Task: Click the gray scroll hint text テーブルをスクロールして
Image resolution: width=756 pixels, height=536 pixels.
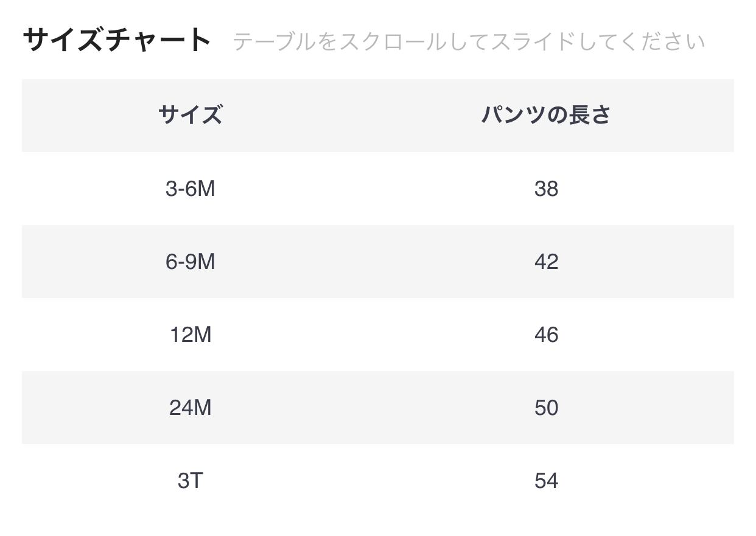Action: click(469, 42)
